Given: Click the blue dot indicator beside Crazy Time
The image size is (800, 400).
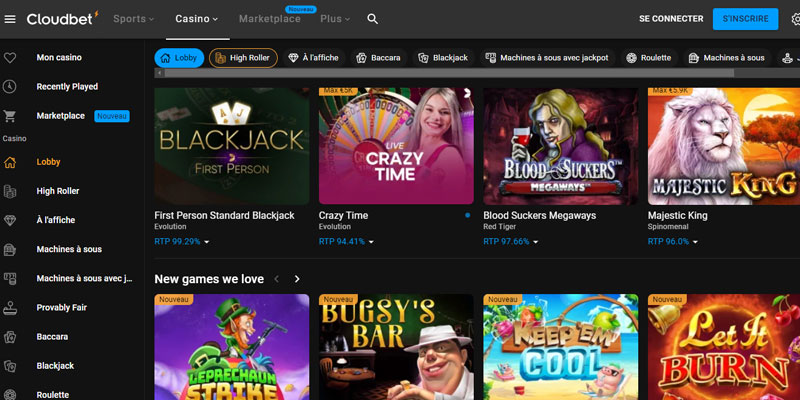Looking at the screenshot, I should (x=467, y=215).
